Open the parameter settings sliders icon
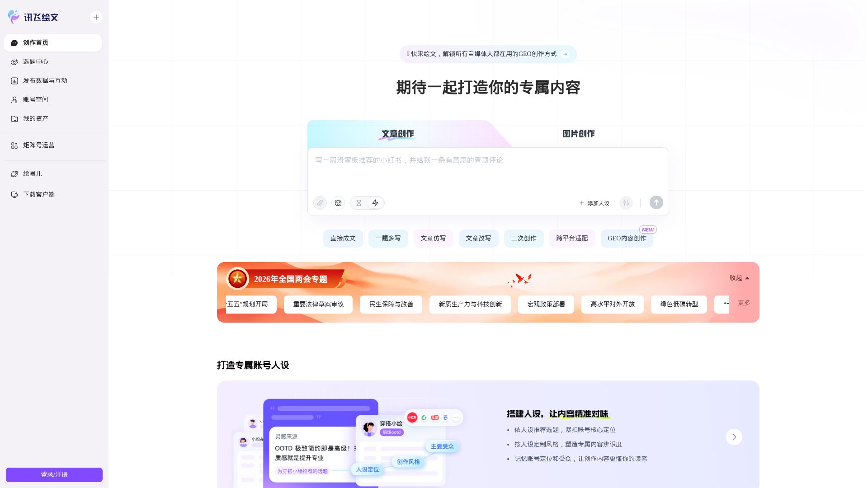 [x=626, y=203]
